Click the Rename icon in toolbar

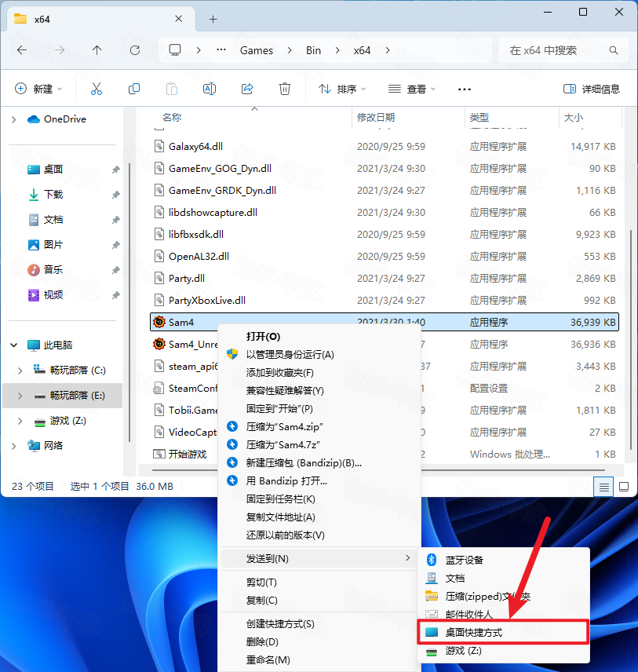coord(209,89)
